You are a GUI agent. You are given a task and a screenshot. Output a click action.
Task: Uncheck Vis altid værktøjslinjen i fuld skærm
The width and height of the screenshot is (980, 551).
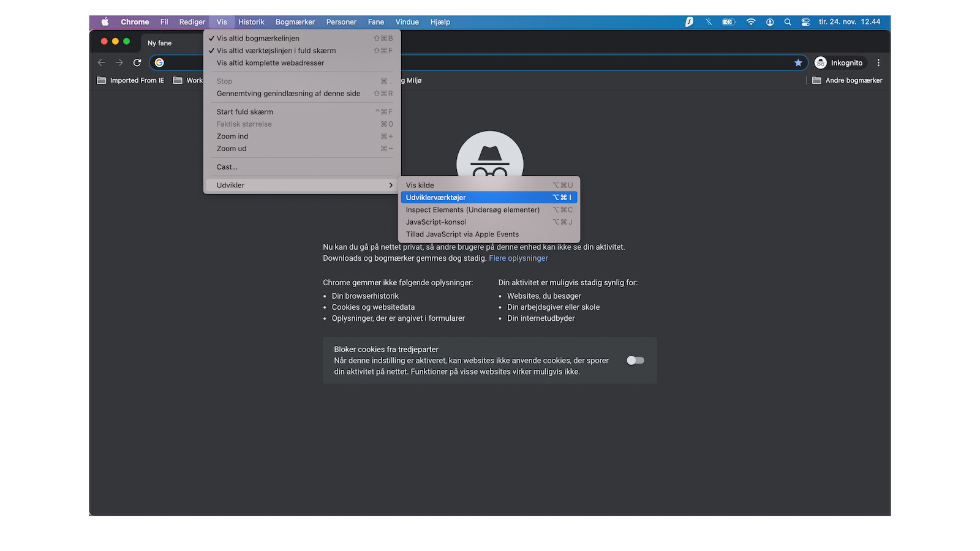coord(276,50)
